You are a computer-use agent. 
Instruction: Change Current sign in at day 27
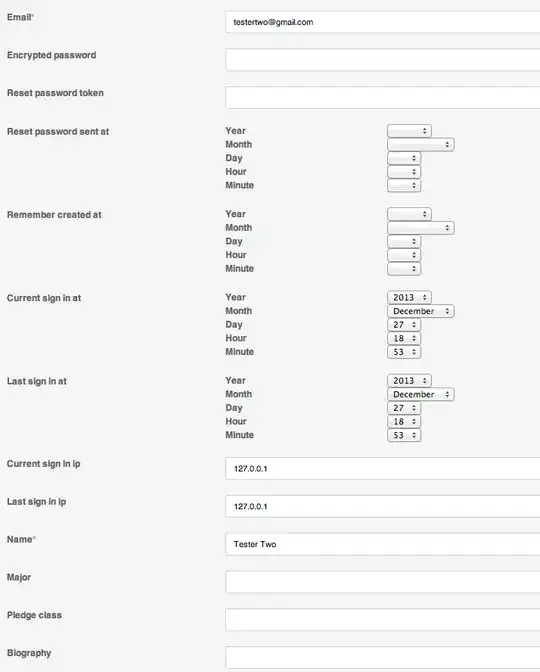404,324
